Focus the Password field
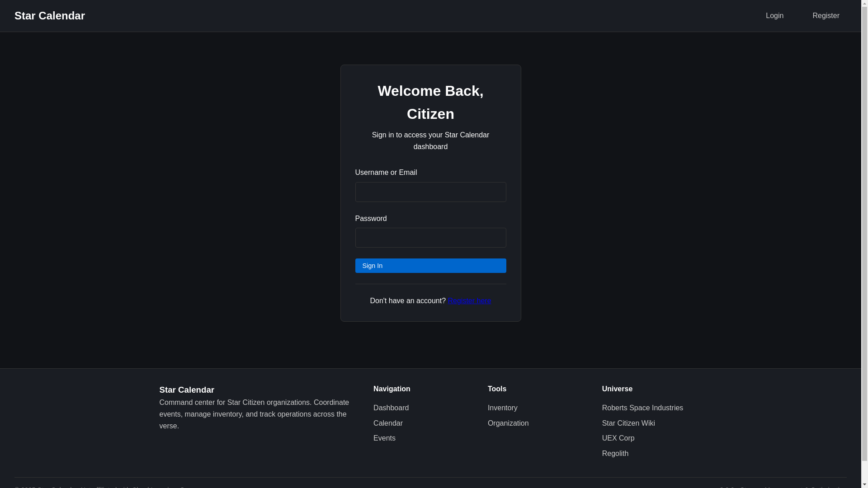Viewport: 868px width, 488px height. click(x=430, y=238)
